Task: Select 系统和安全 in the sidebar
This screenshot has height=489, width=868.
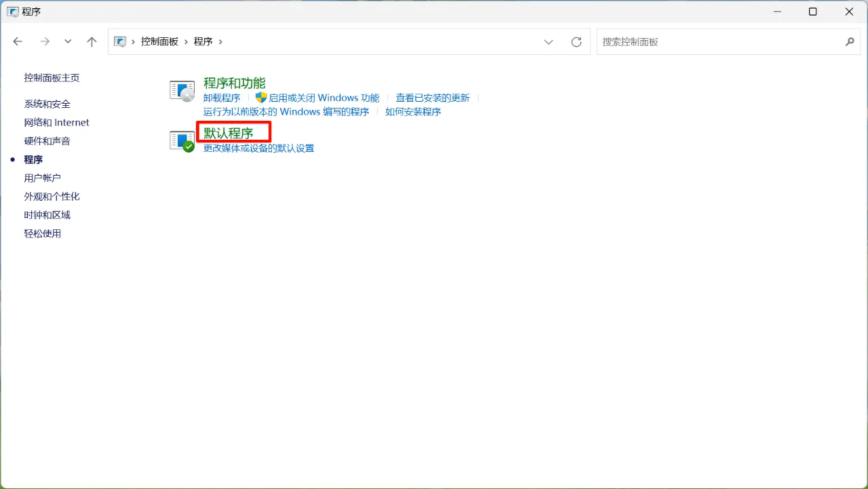Action: 46,104
